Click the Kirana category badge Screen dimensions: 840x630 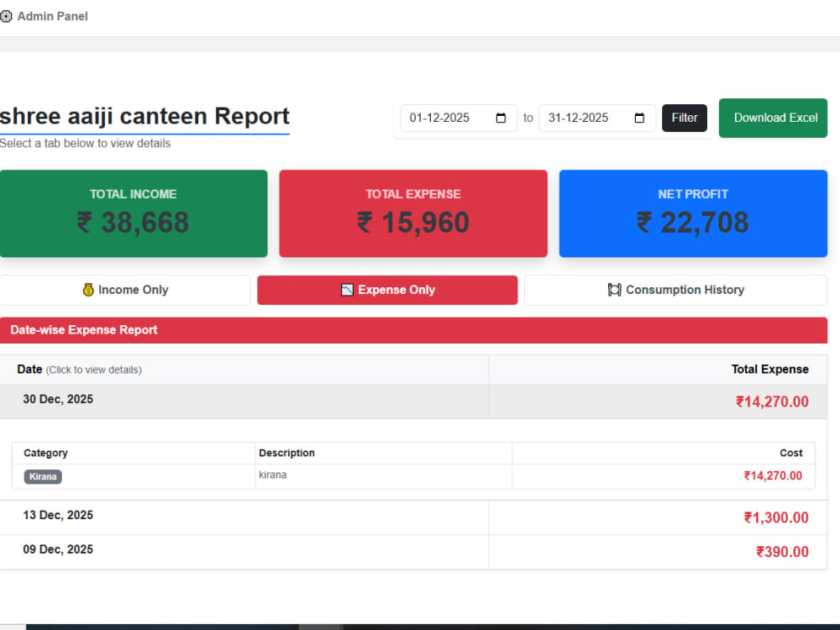[x=43, y=477]
